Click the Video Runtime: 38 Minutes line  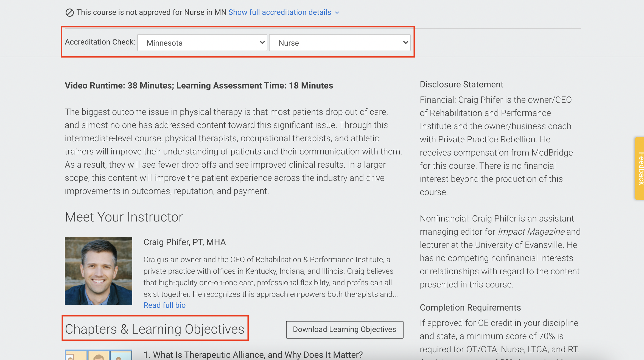tap(199, 85)
